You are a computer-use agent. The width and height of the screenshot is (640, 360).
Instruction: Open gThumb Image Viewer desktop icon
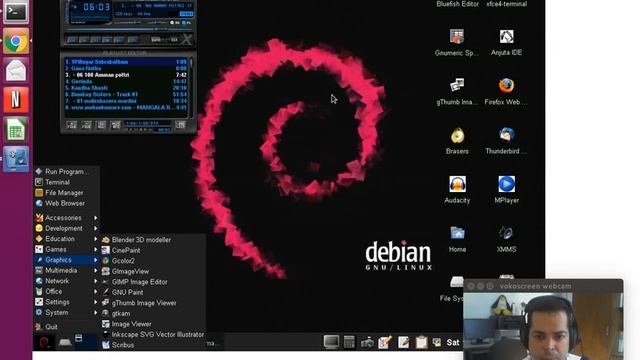(457, 92)
